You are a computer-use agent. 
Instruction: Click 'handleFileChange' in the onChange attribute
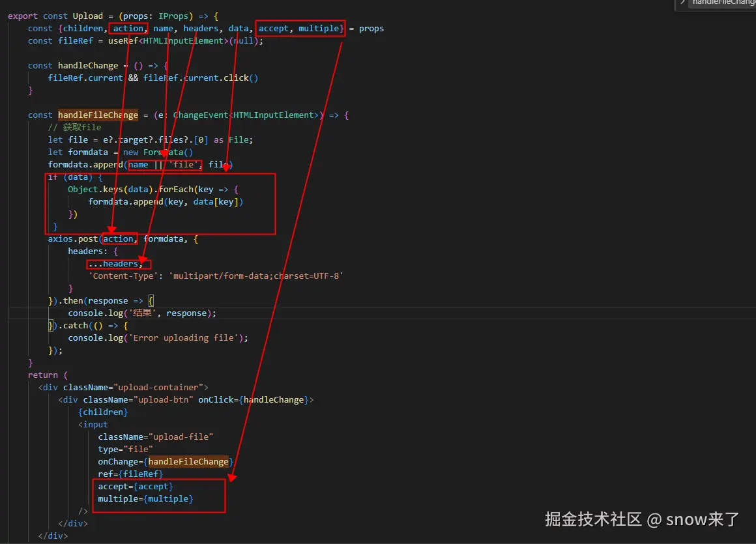pos(188,462)
